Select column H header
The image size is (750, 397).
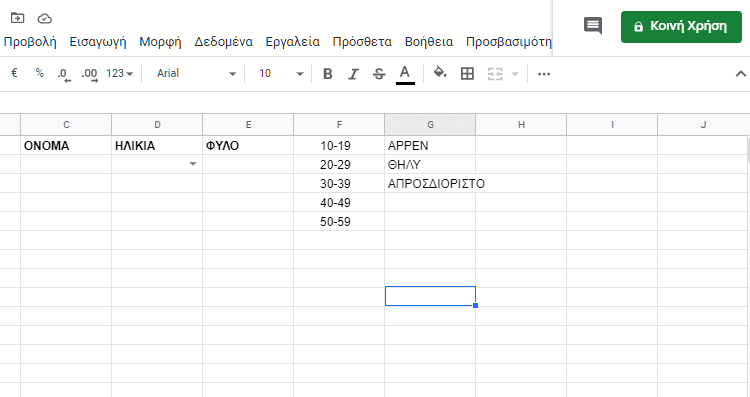[x=521, y=125]
